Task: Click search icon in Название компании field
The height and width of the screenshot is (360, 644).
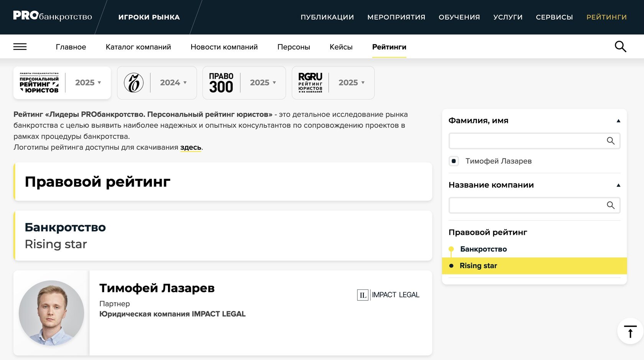Action: 611,205
